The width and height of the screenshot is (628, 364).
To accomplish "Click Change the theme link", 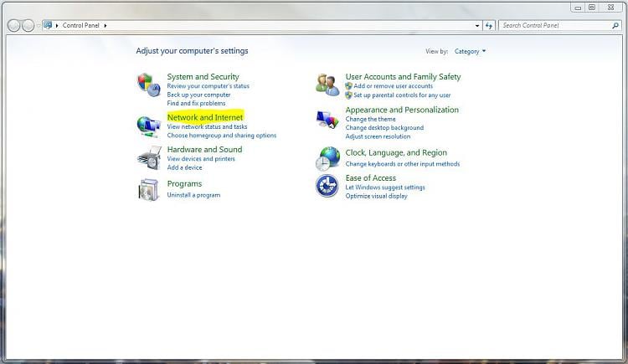I will [370, 120].
